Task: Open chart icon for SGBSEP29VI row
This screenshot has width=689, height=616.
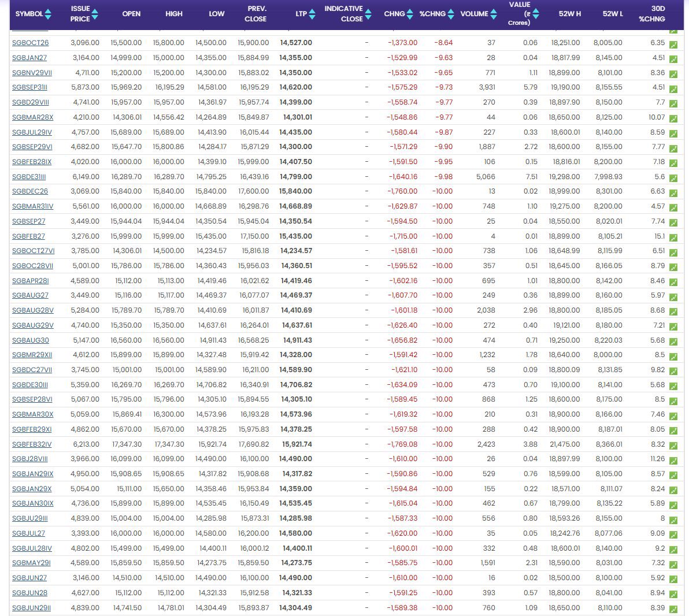Action: tap(673, 149)
